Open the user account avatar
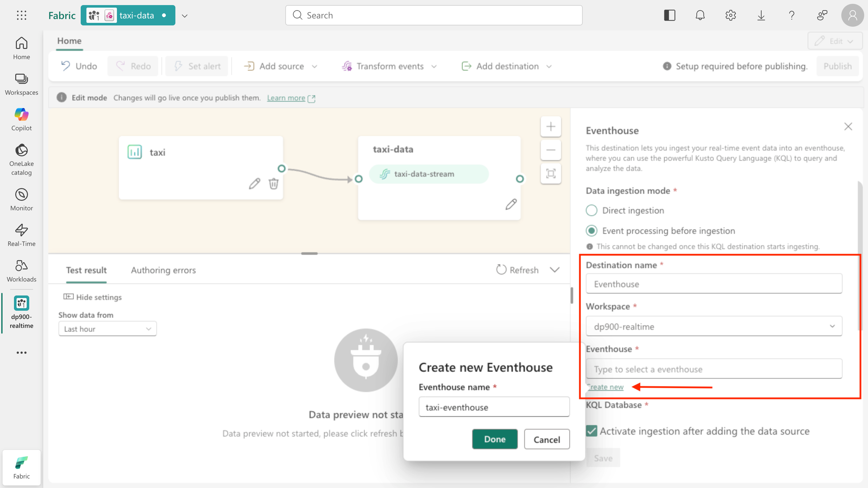Screen dimensions: 868x488 coord(852,15)
